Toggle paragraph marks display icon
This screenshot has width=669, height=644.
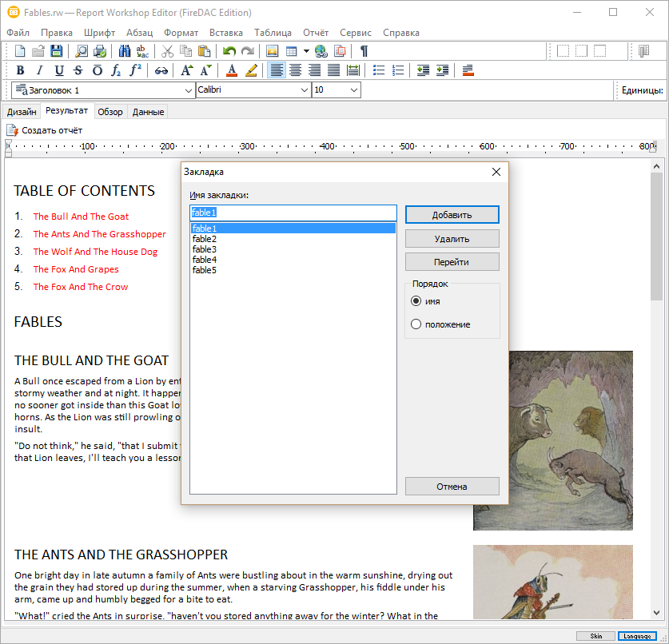(x=364, y=51)
